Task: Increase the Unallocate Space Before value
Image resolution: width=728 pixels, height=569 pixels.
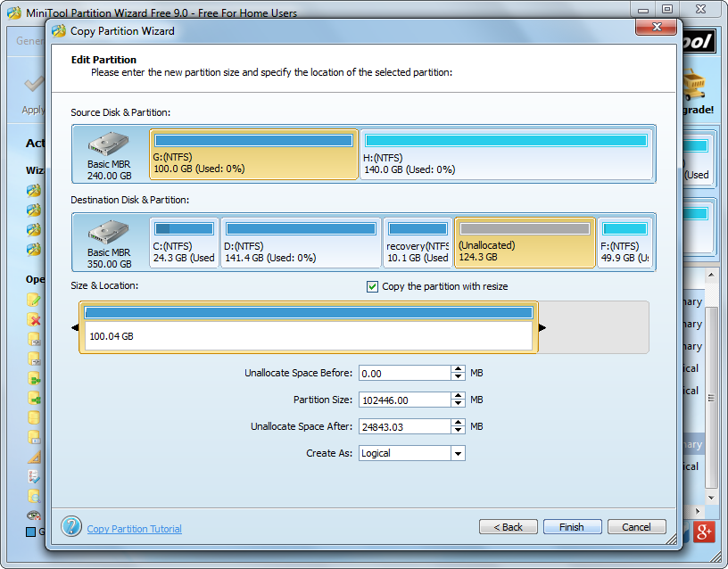Action: coord(458,369)
